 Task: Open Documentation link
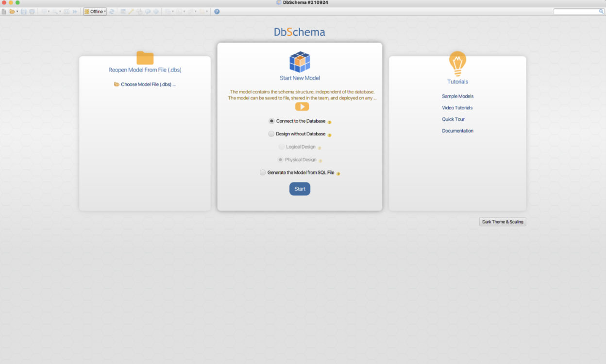pyautogui.click(x=457, y=131)
